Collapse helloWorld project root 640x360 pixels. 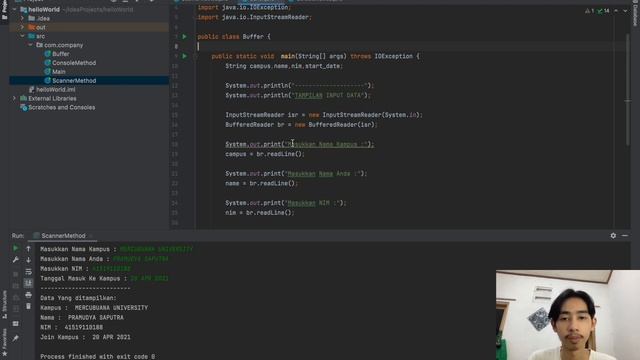[x=15, y=9]
